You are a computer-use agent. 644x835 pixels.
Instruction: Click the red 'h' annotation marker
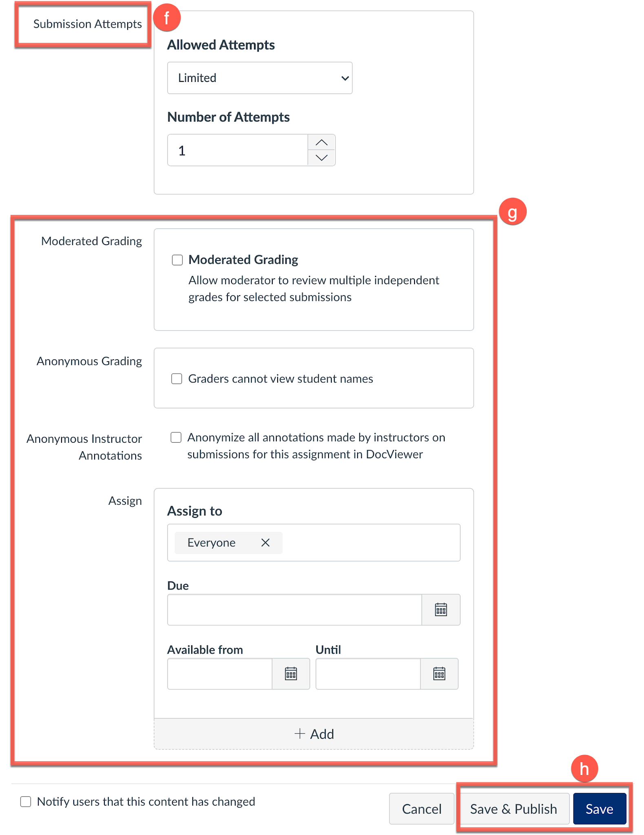pyautogui.click(x=584, y=769)
